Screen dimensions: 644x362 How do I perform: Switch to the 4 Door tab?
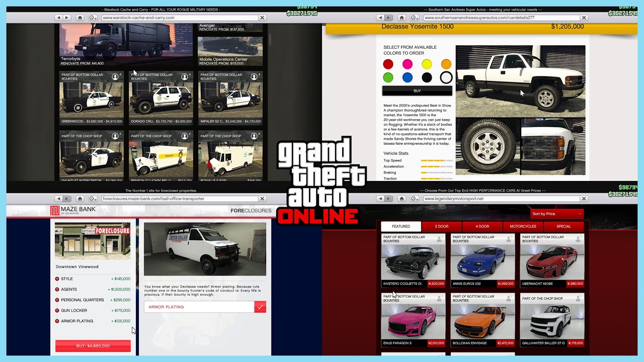point(482,226)
